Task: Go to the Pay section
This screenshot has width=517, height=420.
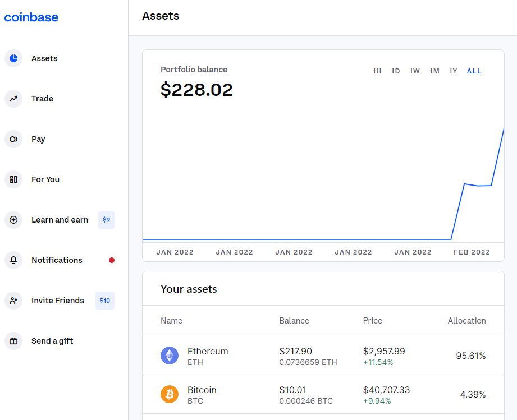Action: click(38, 139)
